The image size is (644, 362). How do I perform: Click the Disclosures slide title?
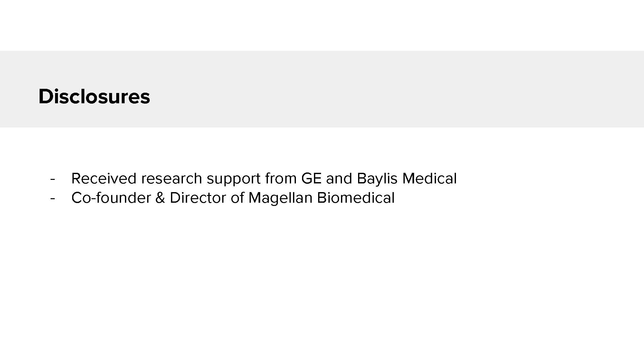click(94, 96)
